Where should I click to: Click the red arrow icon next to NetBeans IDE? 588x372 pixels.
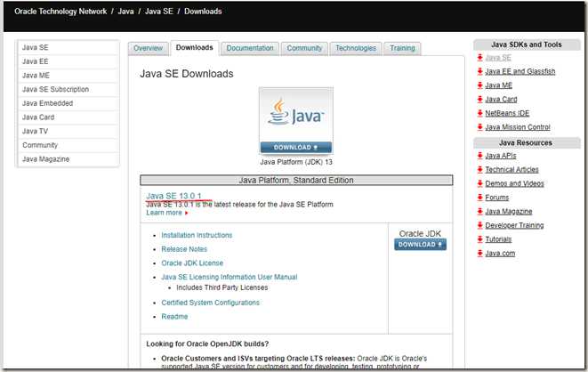pyautogui.click(x=479, y=113)
